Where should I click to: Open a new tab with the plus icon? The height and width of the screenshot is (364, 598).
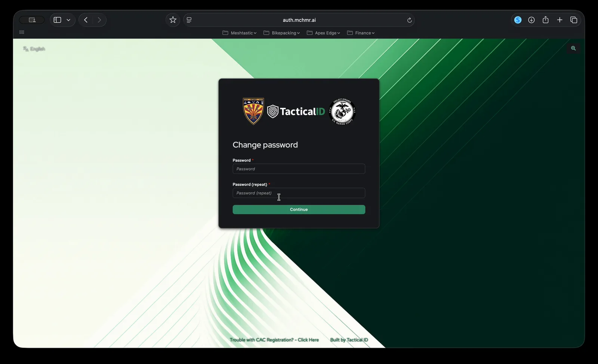[560, 20]
